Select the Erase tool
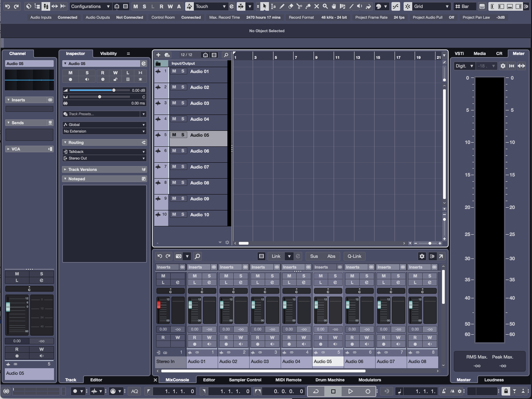Image resolution: width=532 pixels, height=399 pixels. click(291, 6)
